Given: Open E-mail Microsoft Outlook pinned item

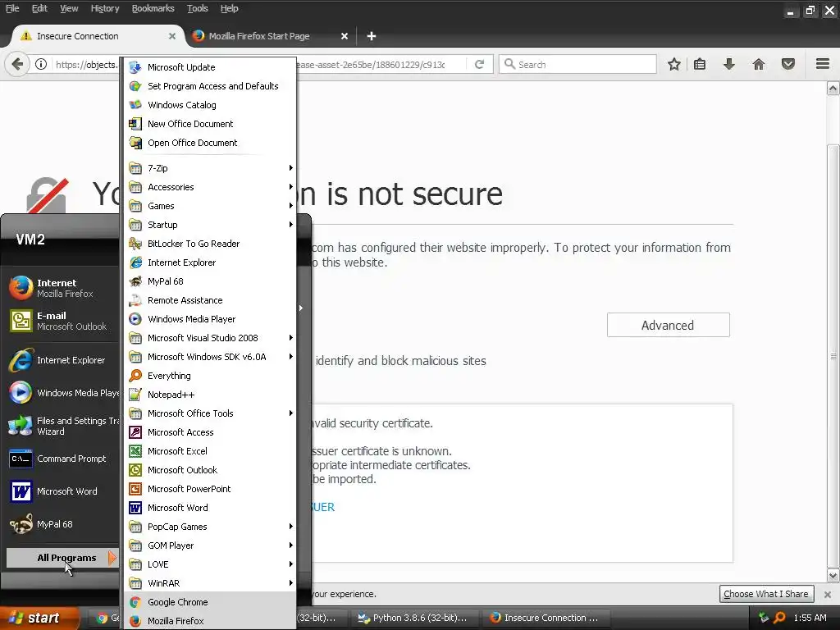Looking at the screenshot, I should 62,321.
